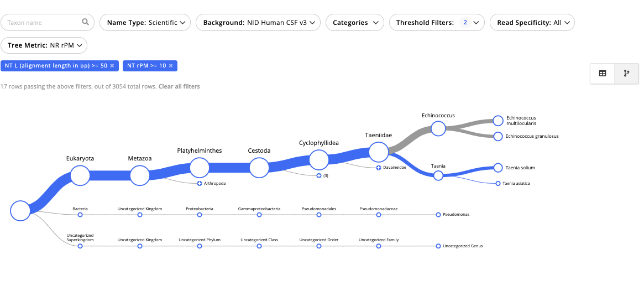Image resolution: width=644 pixels, height=301 pixels.
Task: Expand the collapsed (3) node under Cestoda
Action: [x=319, y=175]
